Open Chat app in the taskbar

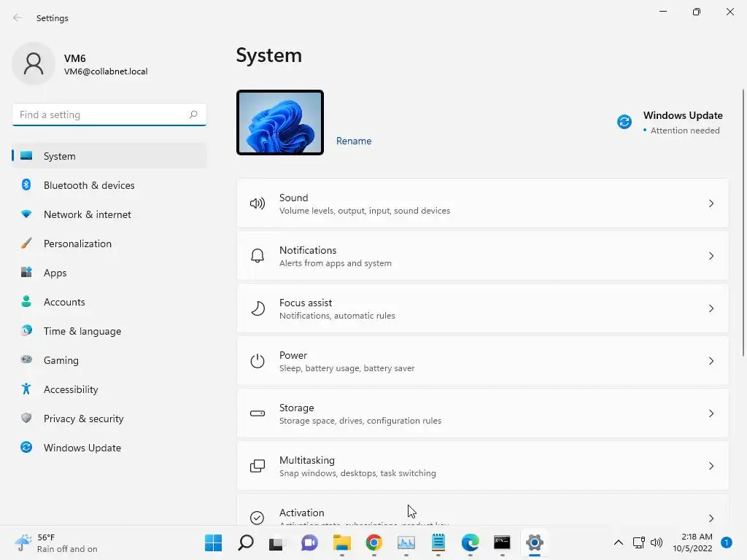pyautogui.click(x=309, y=542)
